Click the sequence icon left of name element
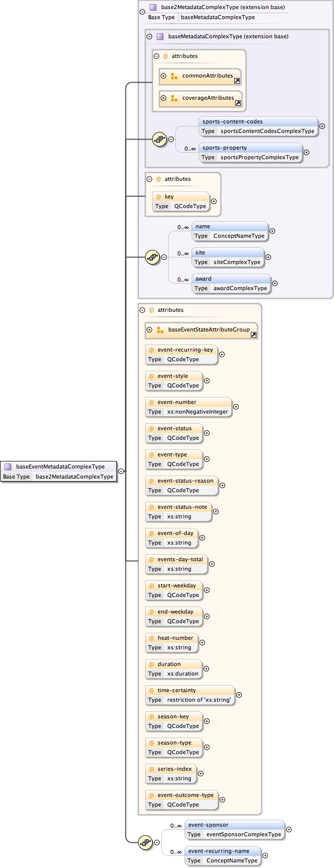This screenshot has height=868, width=334. coord(152,257)
